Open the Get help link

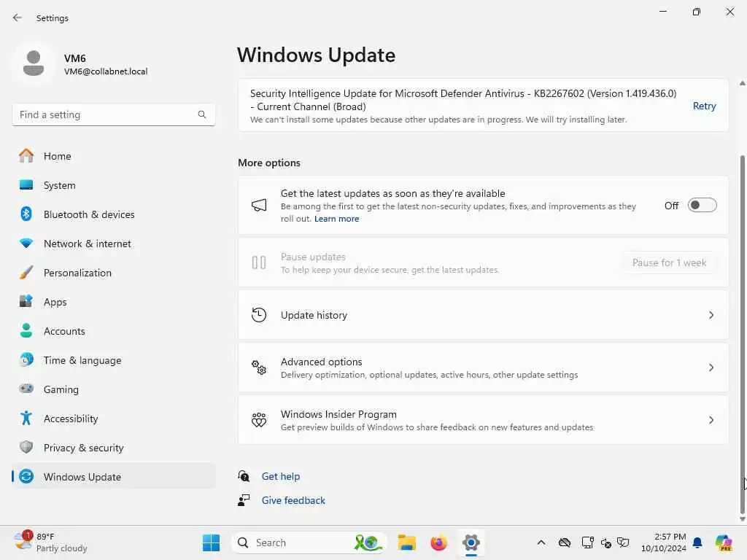(281, 475)
